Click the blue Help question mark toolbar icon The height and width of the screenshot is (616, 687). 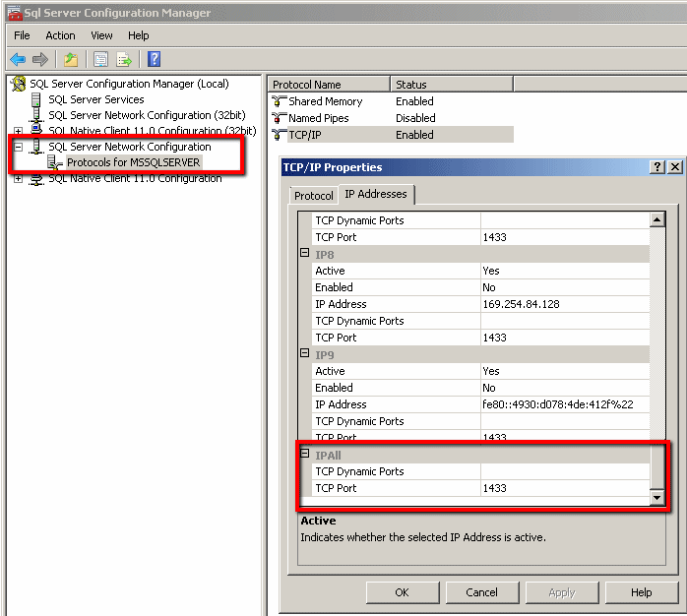pos(155,59)
